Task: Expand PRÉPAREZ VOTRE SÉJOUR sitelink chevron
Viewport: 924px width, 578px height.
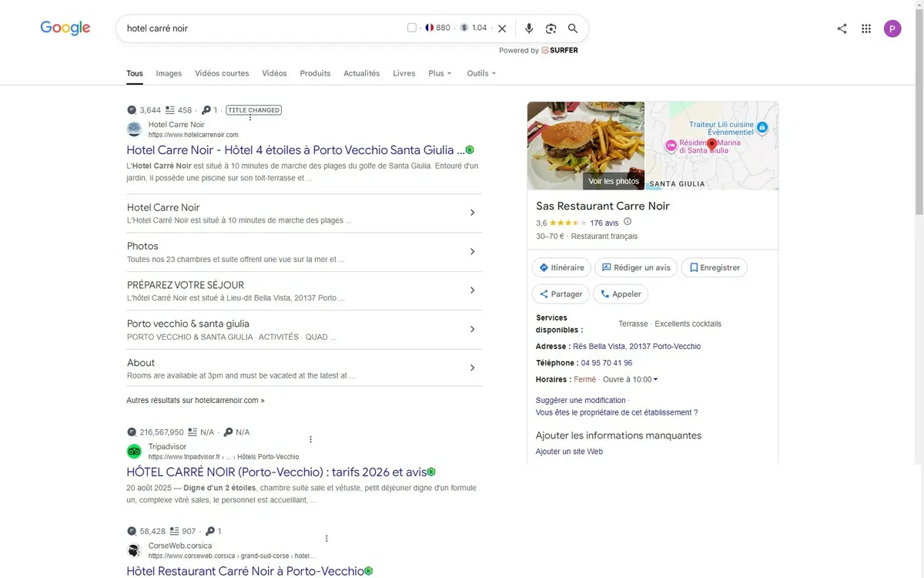Action: pyautogui.click(x=473, y=291)
